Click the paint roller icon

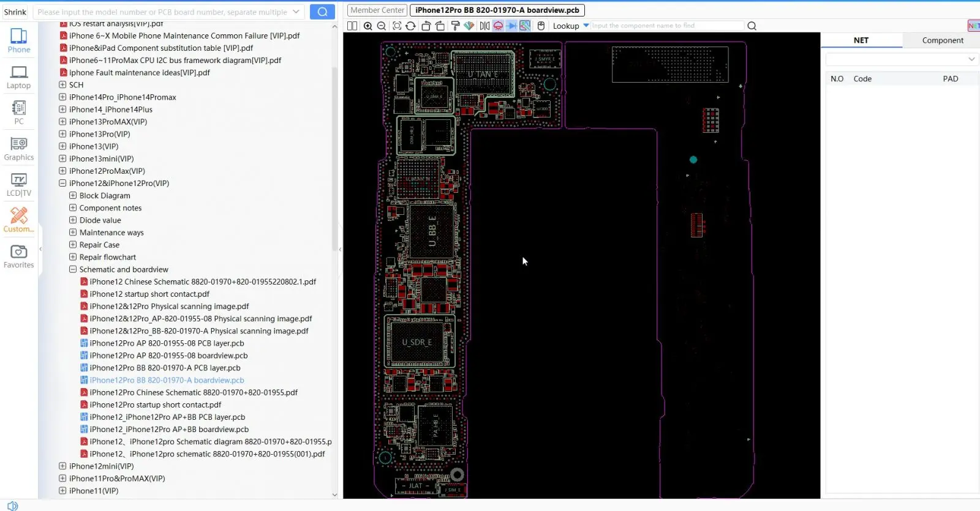pyautogui.click(x=455, y=26)
